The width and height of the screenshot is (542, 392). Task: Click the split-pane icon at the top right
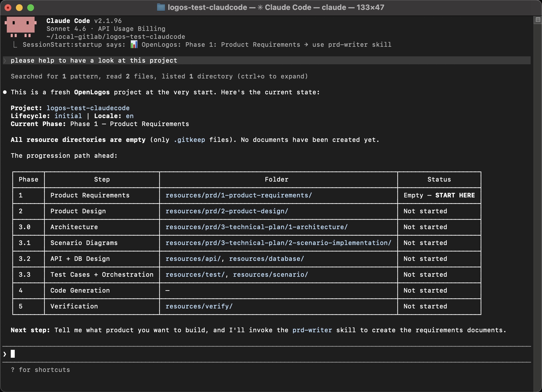pyautogui.click(x=538, y=20)
